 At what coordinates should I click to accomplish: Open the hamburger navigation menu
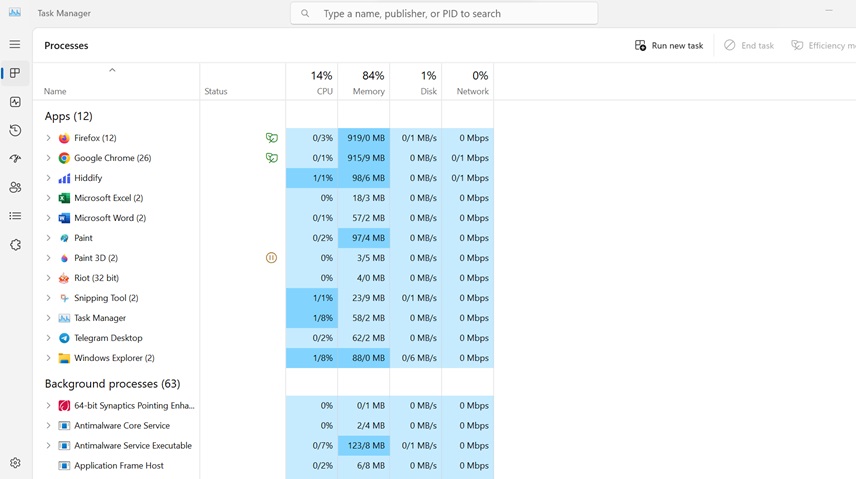[15, 44]
